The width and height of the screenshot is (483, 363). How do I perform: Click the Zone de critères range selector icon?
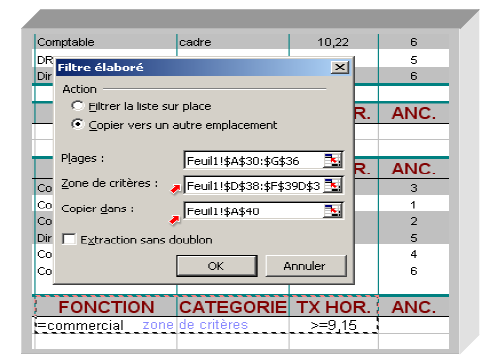[x=333, y=185]
